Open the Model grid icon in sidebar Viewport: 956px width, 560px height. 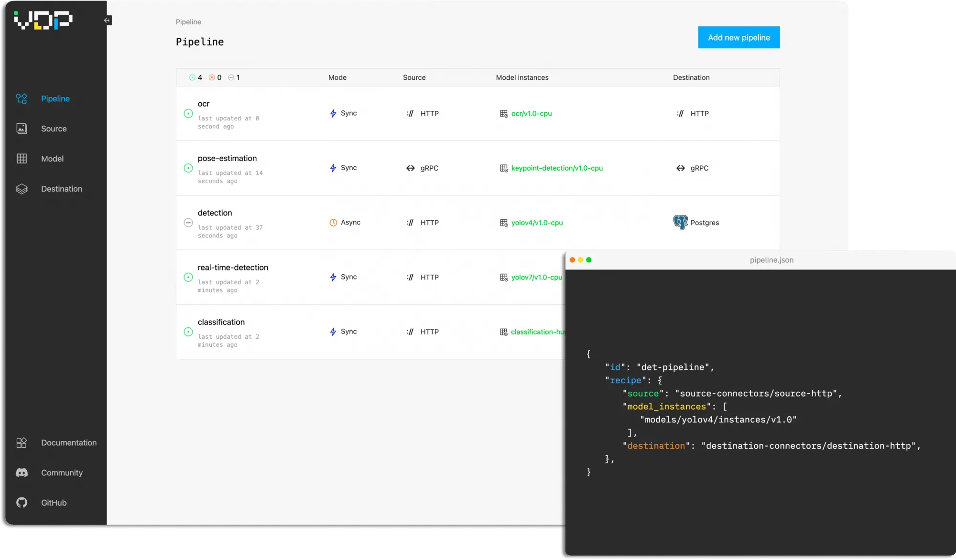point(22,159)
